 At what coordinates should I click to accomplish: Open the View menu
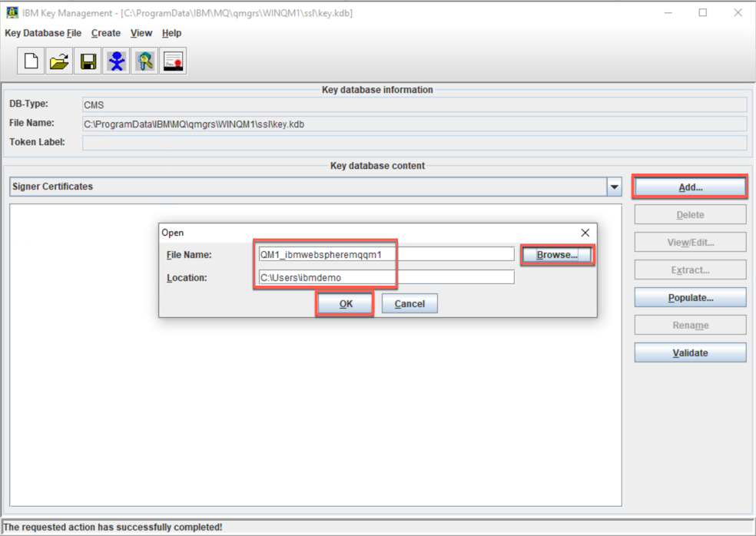141,33
